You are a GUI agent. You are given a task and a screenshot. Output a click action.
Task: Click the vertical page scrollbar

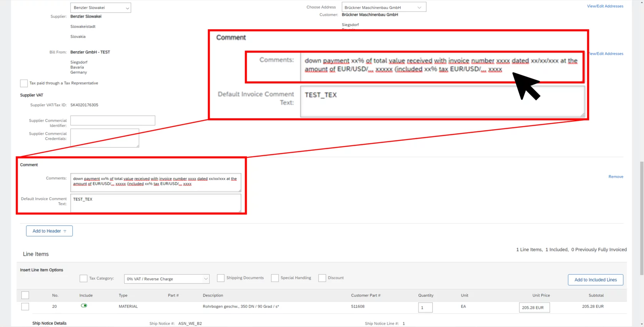641,218
